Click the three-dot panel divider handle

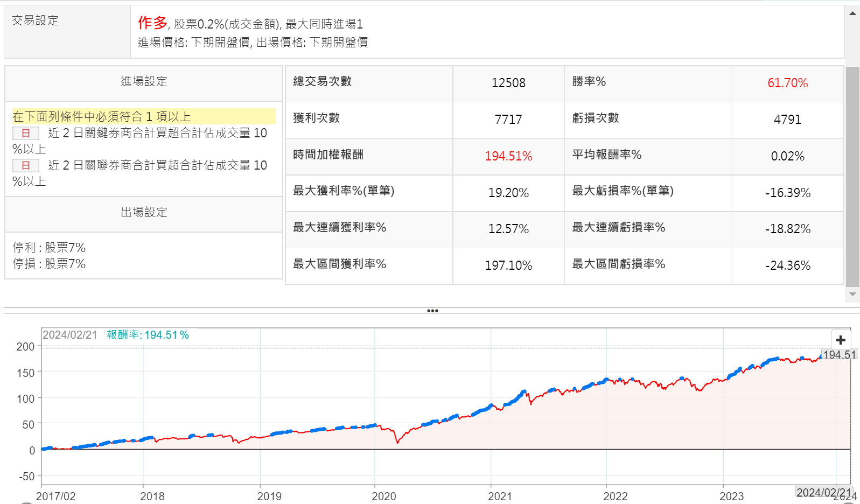(x=432, y=311)
